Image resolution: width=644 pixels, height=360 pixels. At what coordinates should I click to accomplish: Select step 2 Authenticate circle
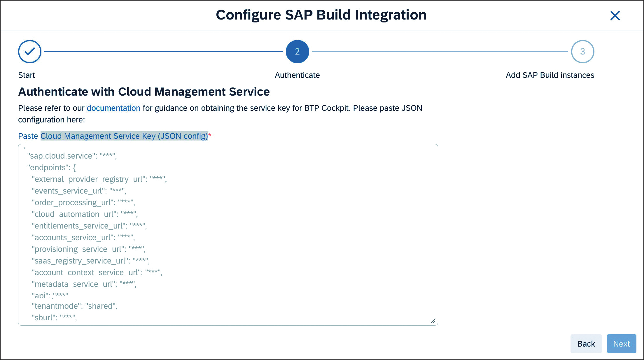(x=297, y=52)
